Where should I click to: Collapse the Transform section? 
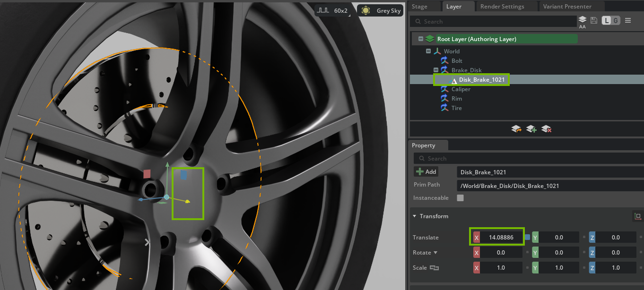[x=415, y=216]
